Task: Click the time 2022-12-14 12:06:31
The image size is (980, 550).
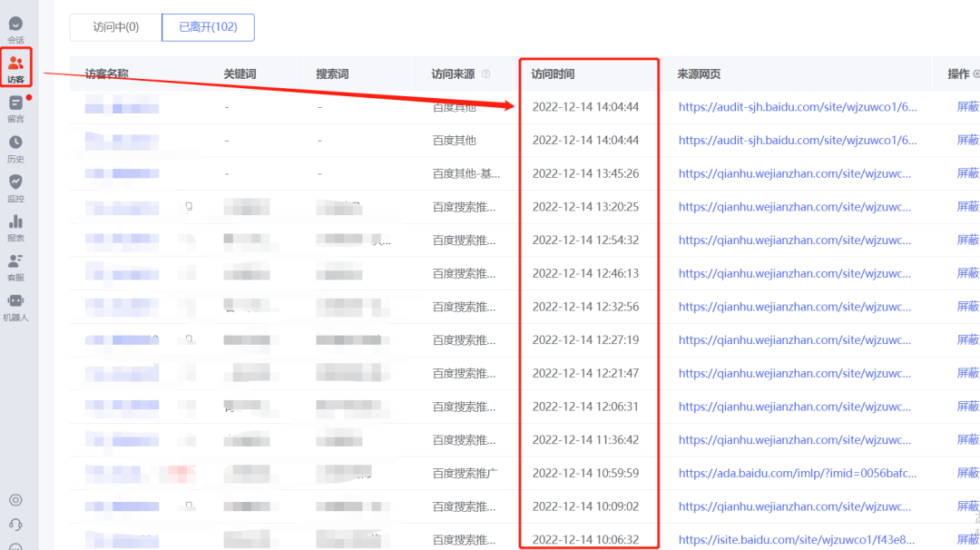Action: 585,407
